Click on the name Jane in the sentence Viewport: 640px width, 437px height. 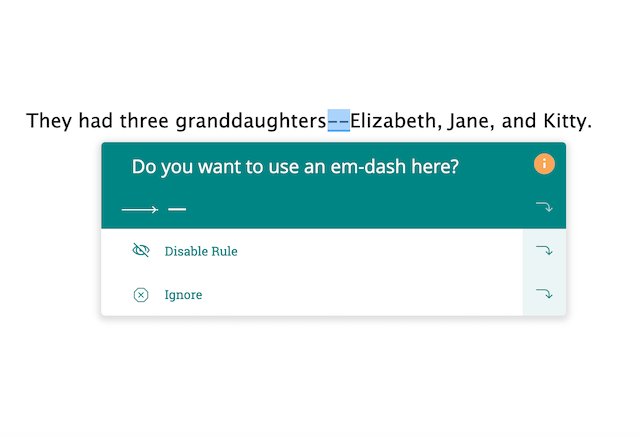coord(468,121)
